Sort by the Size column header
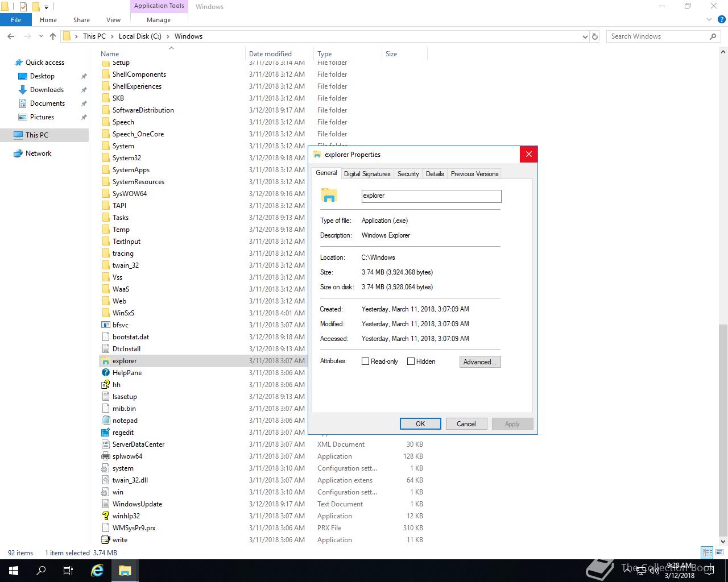728x582 pixels. click(x=404, y=54)
